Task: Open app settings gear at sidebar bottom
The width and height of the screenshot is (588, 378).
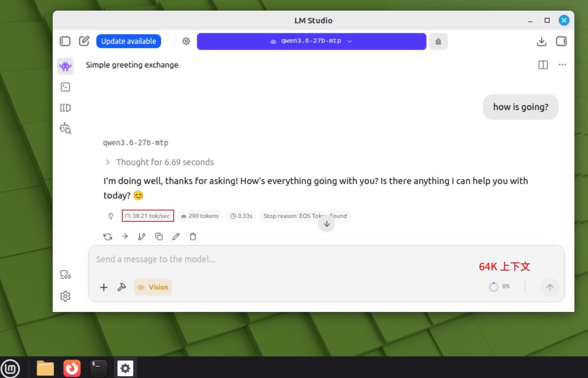Action: pos(65,296)
